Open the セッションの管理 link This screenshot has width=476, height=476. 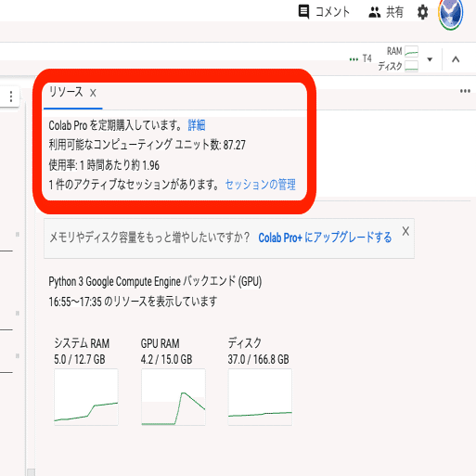coord(260,185)
